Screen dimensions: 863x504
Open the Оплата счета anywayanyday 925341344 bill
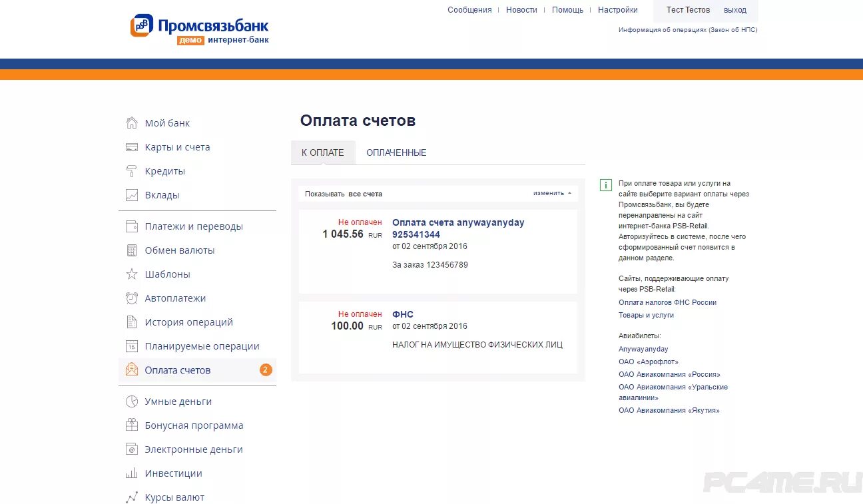click(458, 228)
